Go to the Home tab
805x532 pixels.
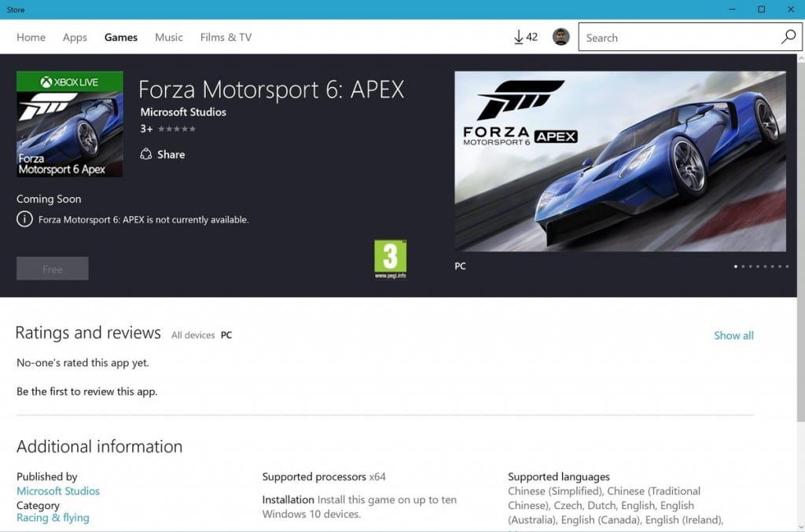click(x=31, y=37)
